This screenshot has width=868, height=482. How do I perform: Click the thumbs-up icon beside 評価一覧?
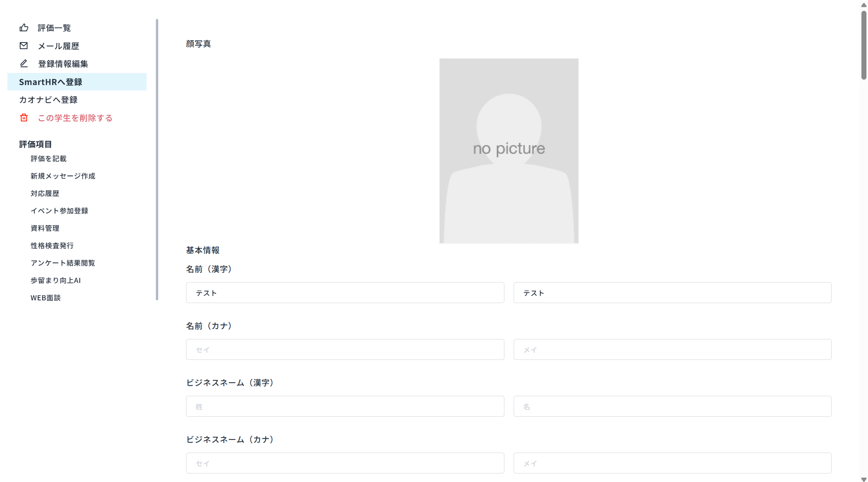click(24, 28)
